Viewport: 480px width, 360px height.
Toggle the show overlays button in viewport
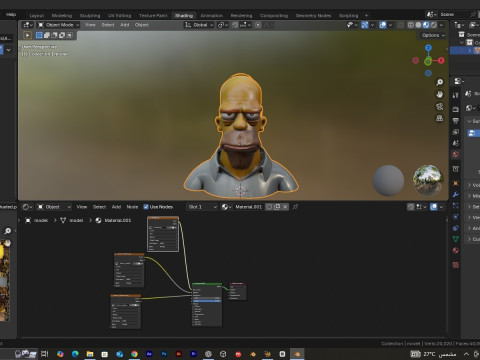tap(383, 25)
